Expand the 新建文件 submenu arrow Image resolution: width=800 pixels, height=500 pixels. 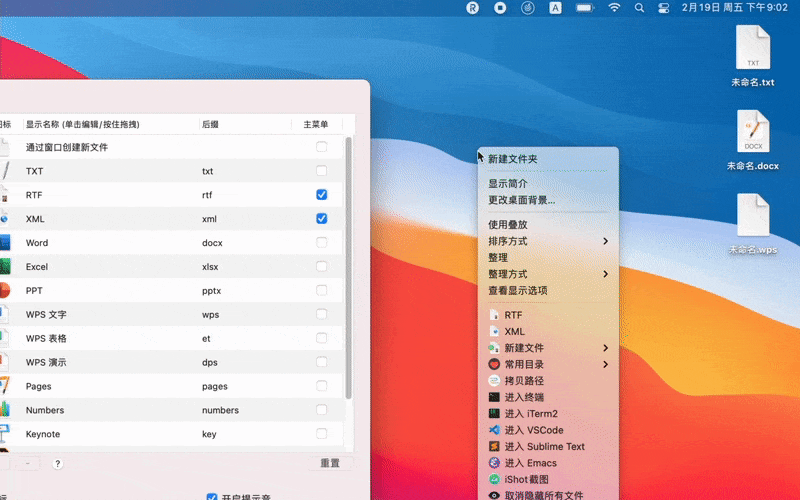[x=606, y=348]
